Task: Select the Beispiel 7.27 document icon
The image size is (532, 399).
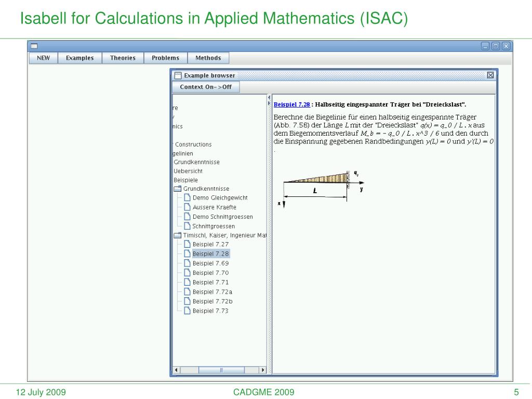Action: click(x=187, y=244)
